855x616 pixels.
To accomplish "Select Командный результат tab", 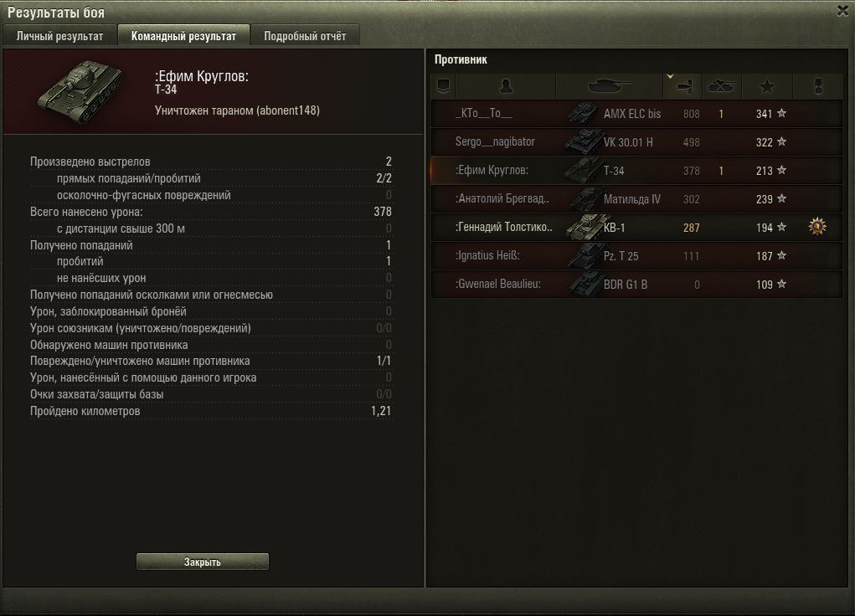I will (183, 36).
